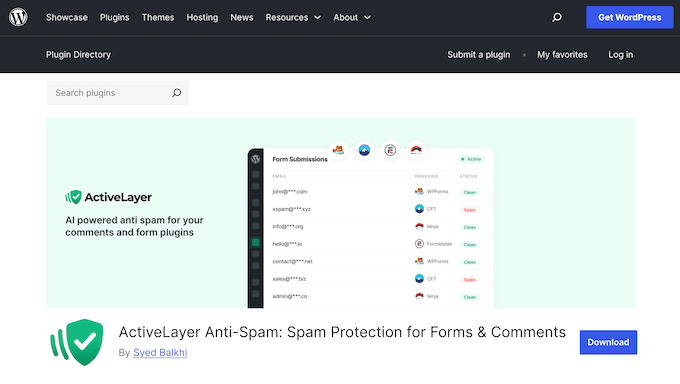Expand the About dropdown menu
Screen dimensions: 680x384
[352, 17]
